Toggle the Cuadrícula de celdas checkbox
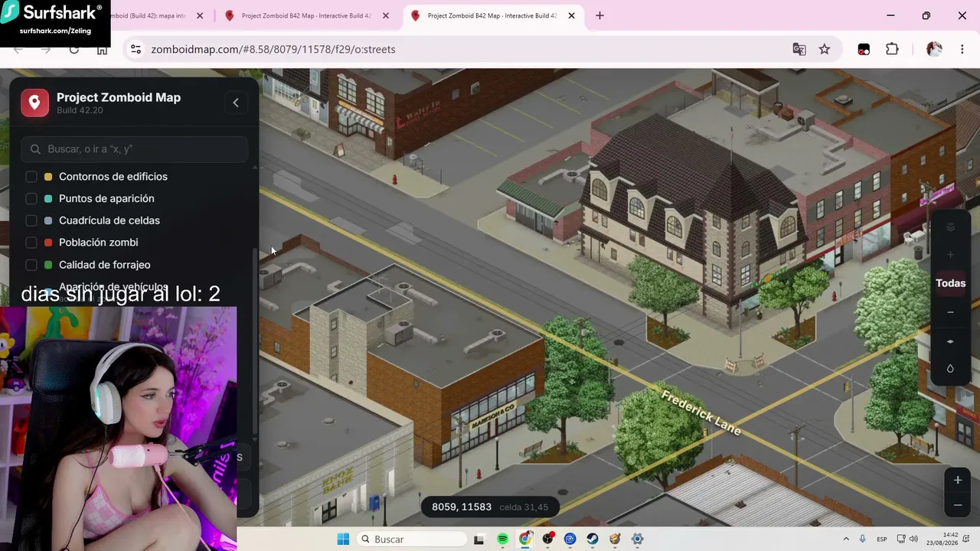The image size is (980, 551). point(31,220)
